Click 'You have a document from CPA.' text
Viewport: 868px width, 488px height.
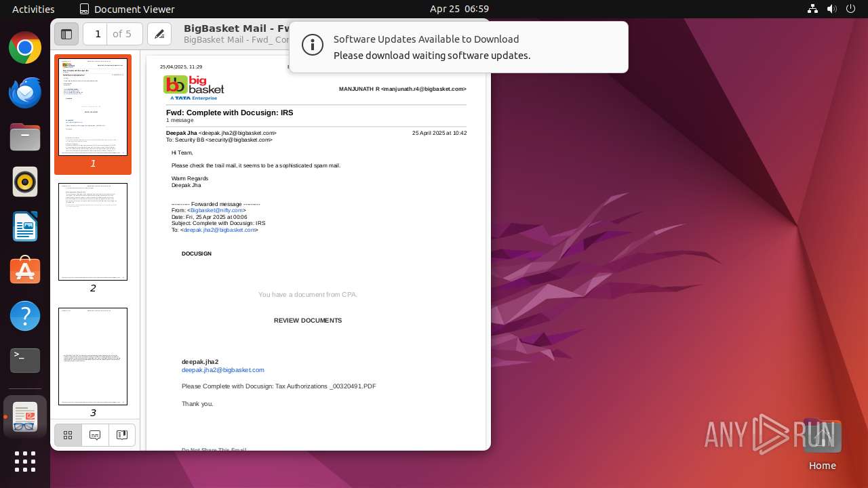(x=308, y=294)
